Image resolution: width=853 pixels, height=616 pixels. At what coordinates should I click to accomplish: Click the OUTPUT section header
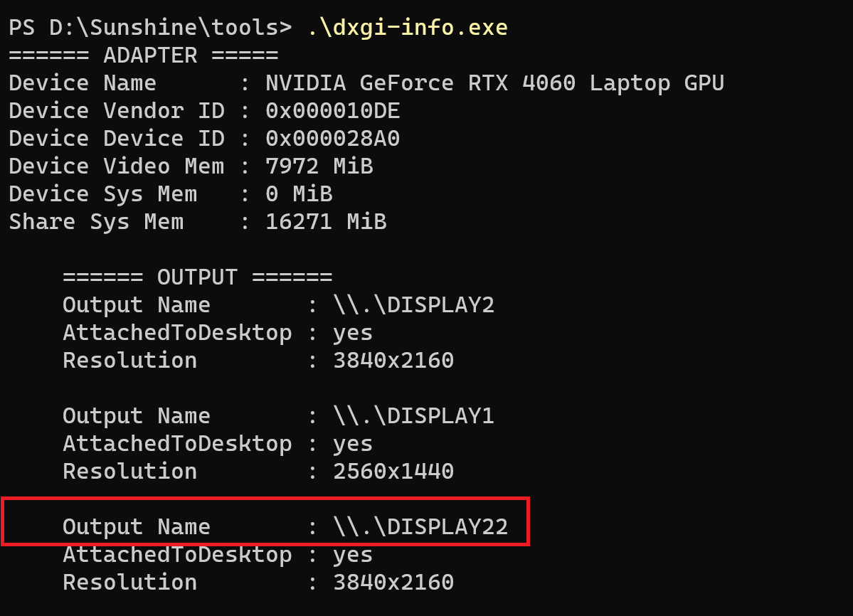click(x=198, y=277)
